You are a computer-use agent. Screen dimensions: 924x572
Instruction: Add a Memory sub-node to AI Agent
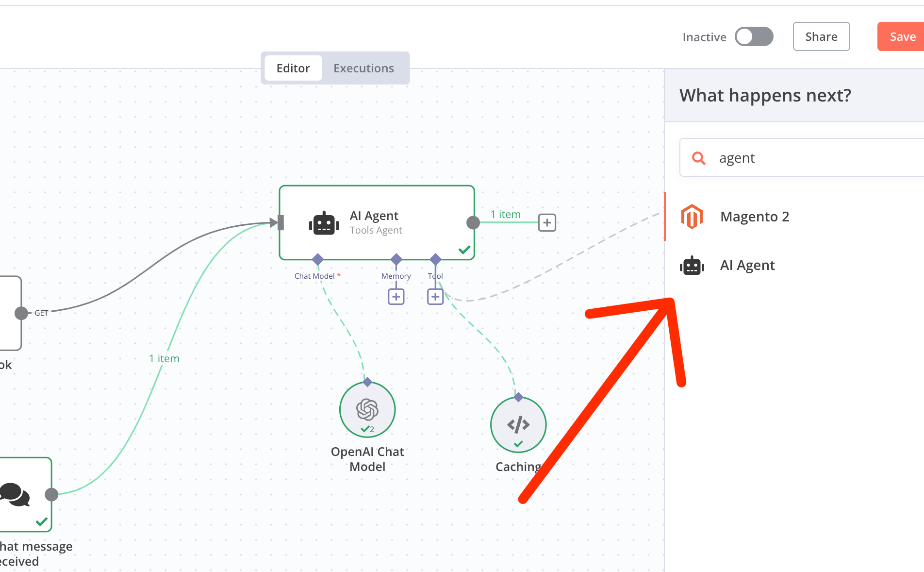[396, 297]
